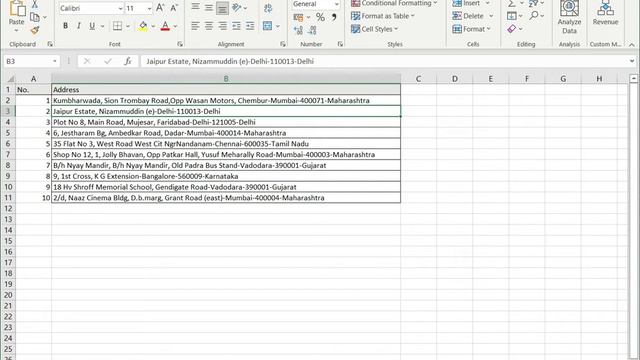Toggle Center horizontal alignment
The image size is (640, 360).
(209, 26)
